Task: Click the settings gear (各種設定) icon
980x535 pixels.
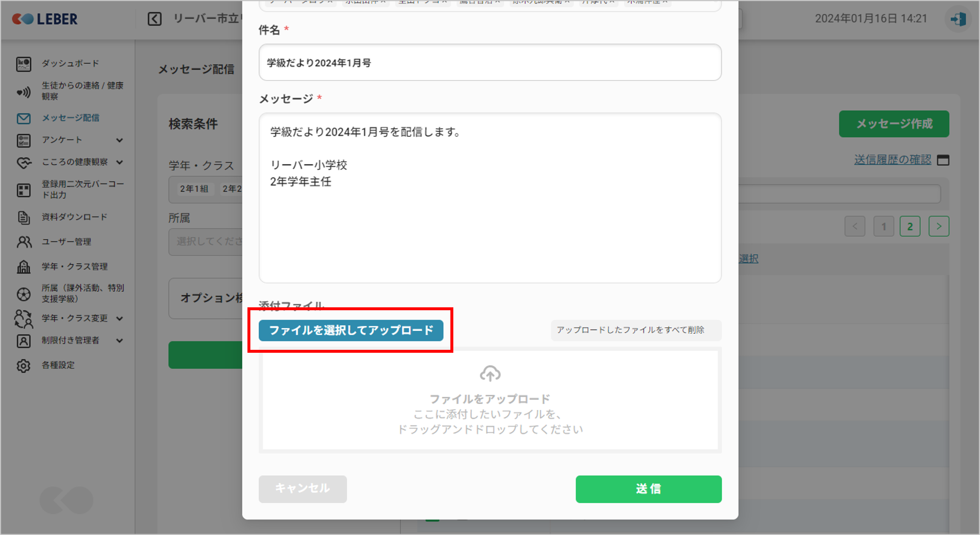Action: [23, 365]
